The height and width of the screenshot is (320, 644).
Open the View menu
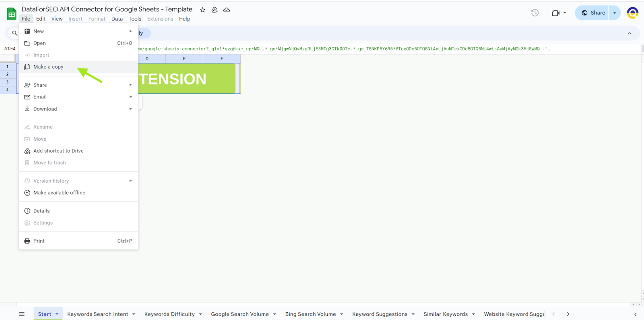pos(57,19)
